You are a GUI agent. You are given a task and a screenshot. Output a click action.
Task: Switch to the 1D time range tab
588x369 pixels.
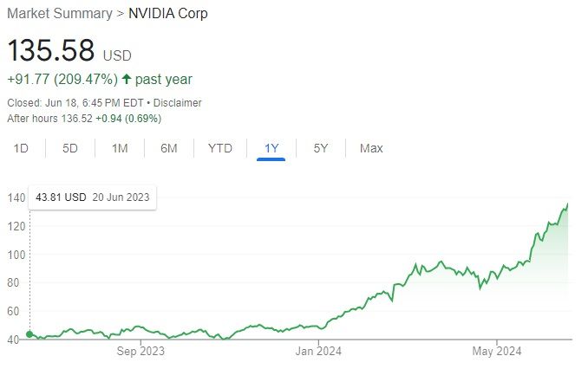point(21,148)
